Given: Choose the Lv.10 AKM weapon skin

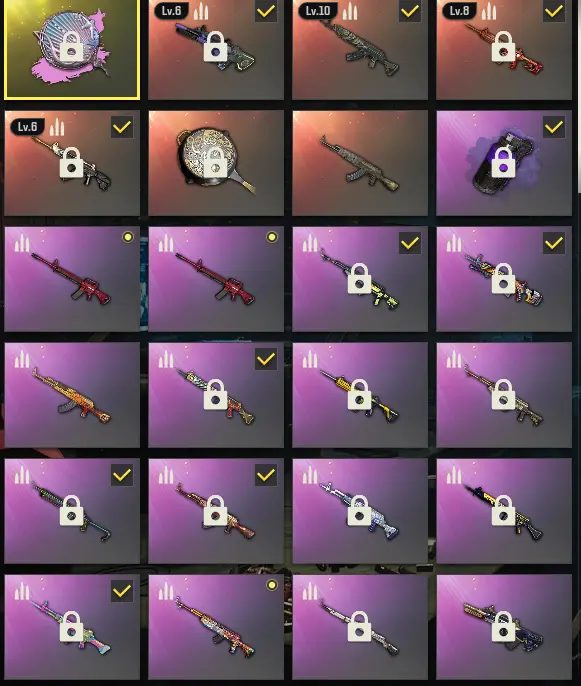Looking at the screenshot, I should click(x=360, y=49).
